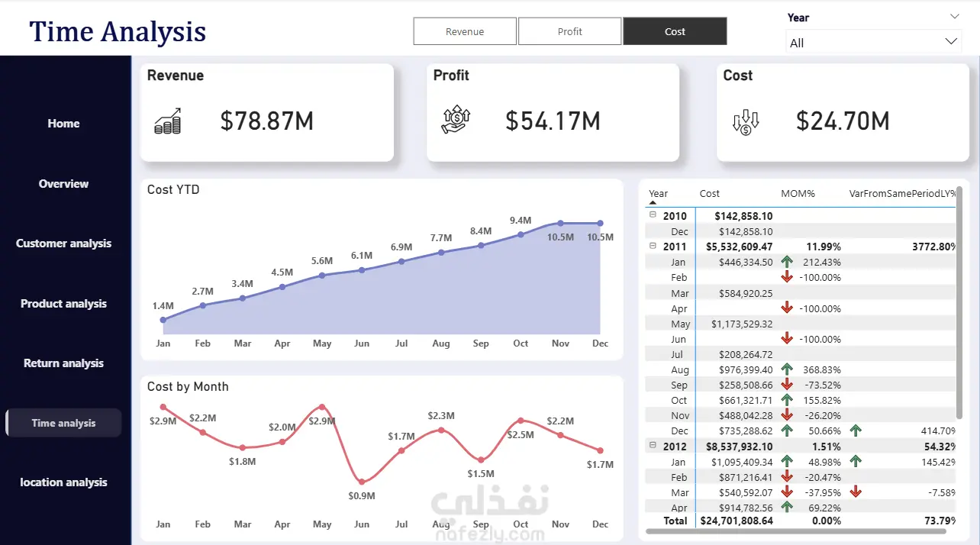Click the red down arrow in Sep 2011 row
This screenshot has width=980, height=545.
(x=787, y=385)
